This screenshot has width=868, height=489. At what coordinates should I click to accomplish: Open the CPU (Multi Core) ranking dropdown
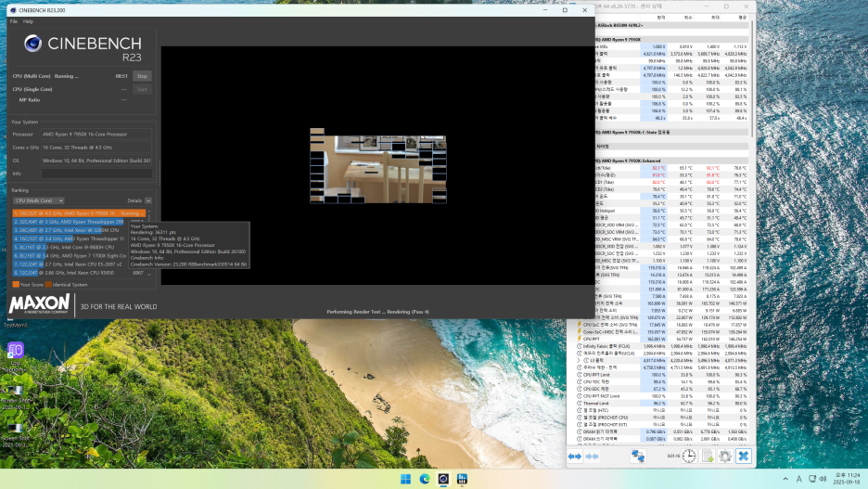tap(38, 200)
